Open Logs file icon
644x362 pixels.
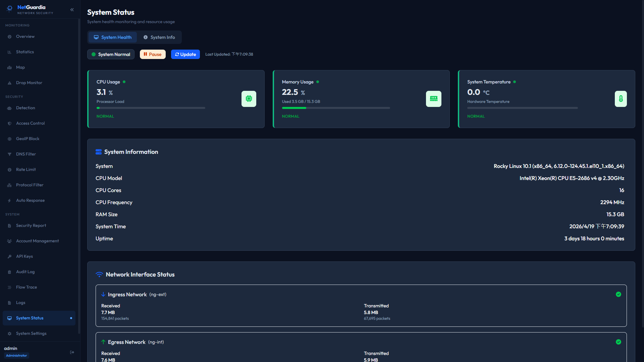[9, 303]
